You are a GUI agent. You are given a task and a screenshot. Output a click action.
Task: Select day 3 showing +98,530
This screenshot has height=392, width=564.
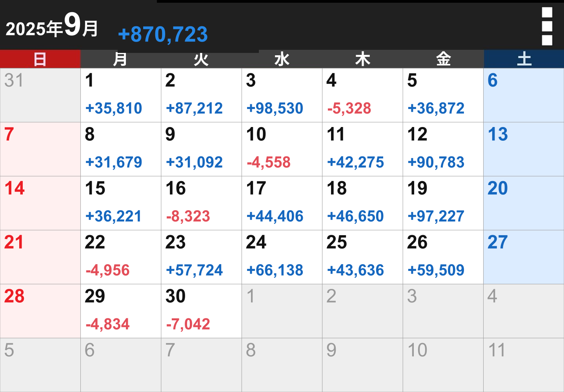[282, 95]
